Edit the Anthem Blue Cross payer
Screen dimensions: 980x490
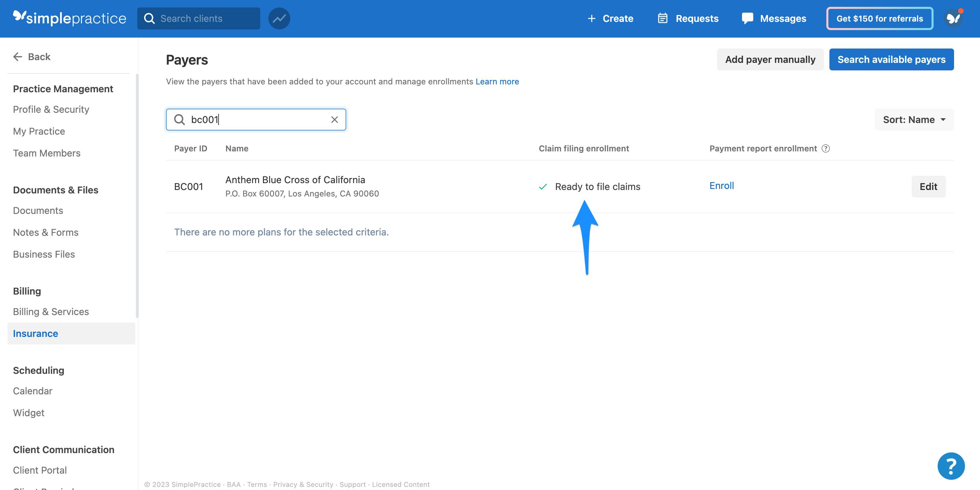[928, 187]
